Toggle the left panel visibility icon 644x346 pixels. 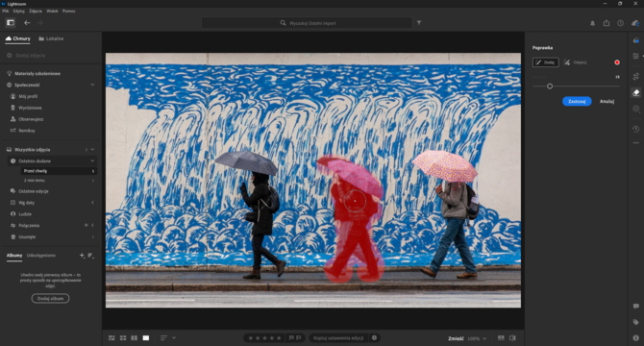coord(11,23)
